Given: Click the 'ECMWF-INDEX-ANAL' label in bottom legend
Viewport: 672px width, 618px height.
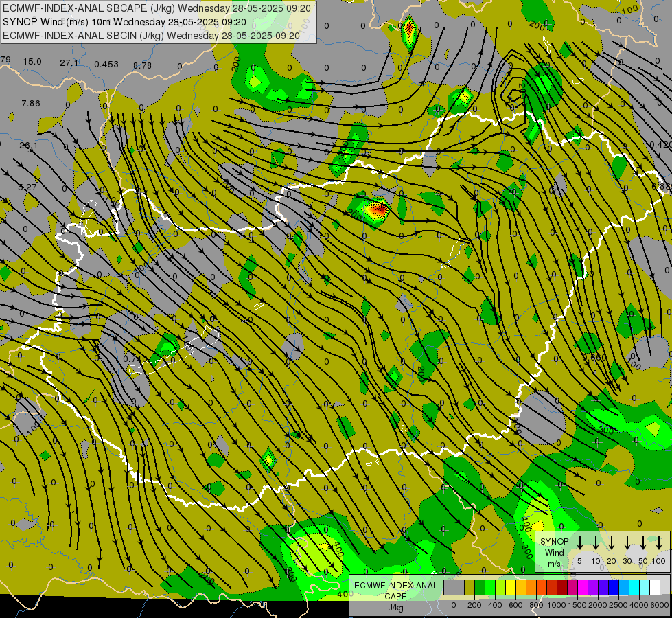Looking at the screenshot, I should 395,586.
